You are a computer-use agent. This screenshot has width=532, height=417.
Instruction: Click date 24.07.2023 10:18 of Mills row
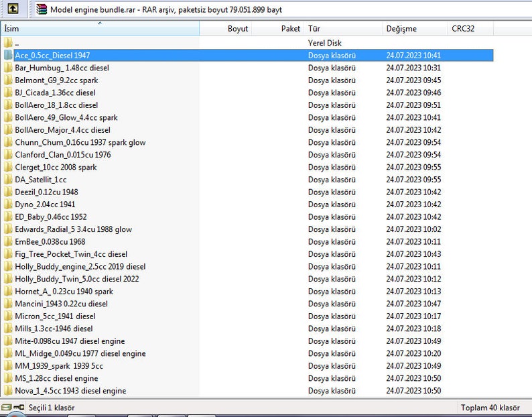point(413,329)
